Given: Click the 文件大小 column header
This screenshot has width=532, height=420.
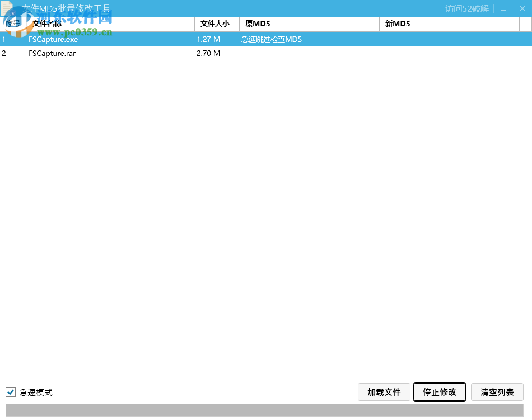Looking at the screenshot, I should [216, 24].
